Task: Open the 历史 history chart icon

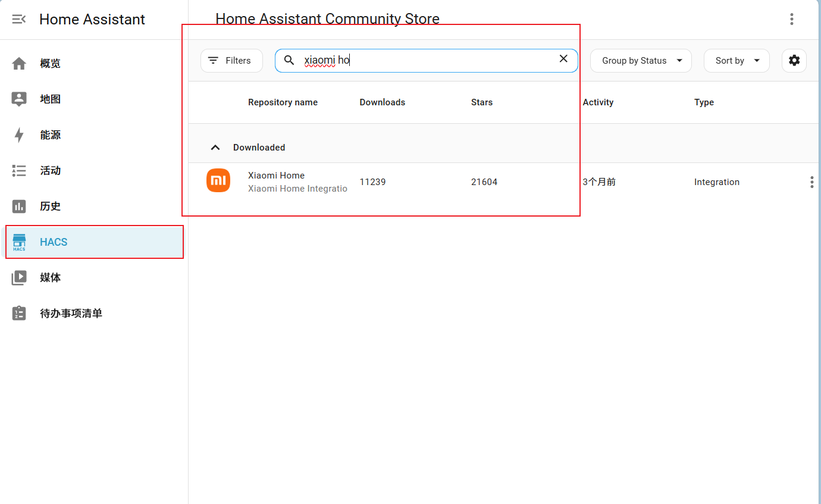Action: (19, 206)
